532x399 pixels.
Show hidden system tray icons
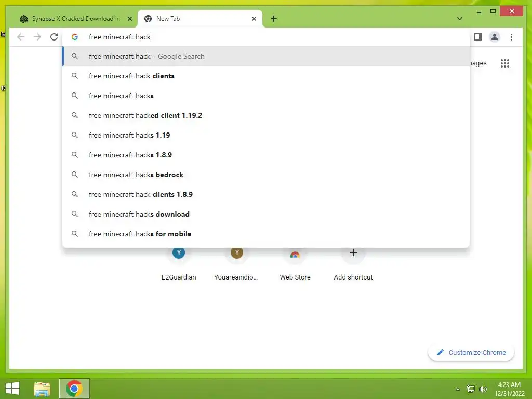tap(458, 389)
